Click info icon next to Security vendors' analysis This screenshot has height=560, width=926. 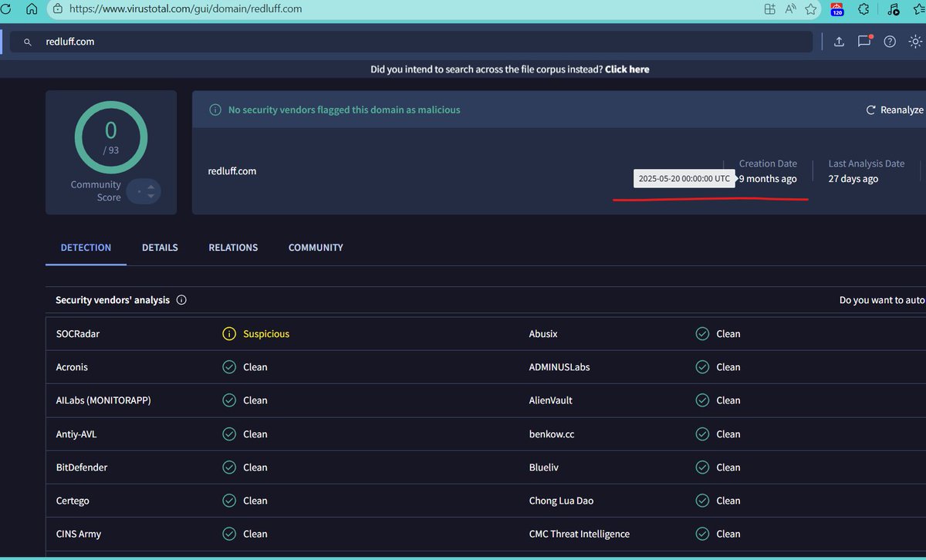181,300
